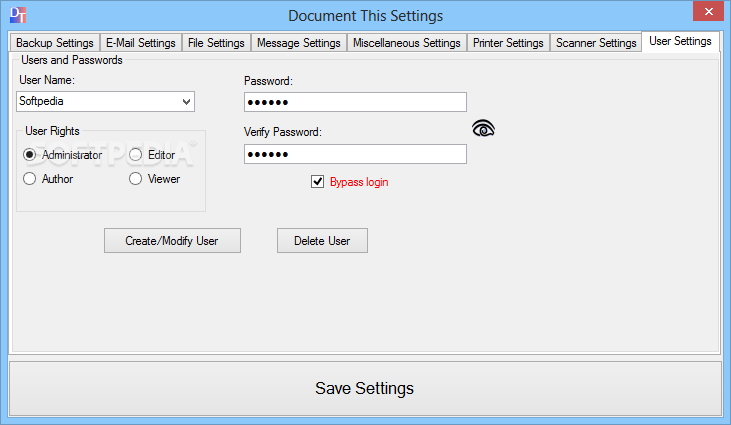
Task: Open the E-Mail Settings tab
Action: pyautogui.click(x=141, y=43)
